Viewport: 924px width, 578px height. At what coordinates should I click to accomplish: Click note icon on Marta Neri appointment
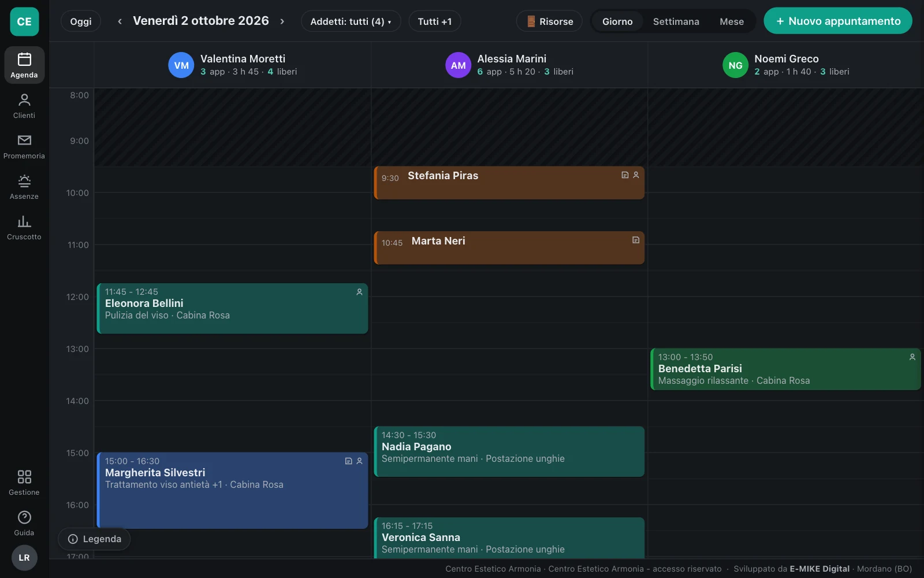click(x=636, y=240)
